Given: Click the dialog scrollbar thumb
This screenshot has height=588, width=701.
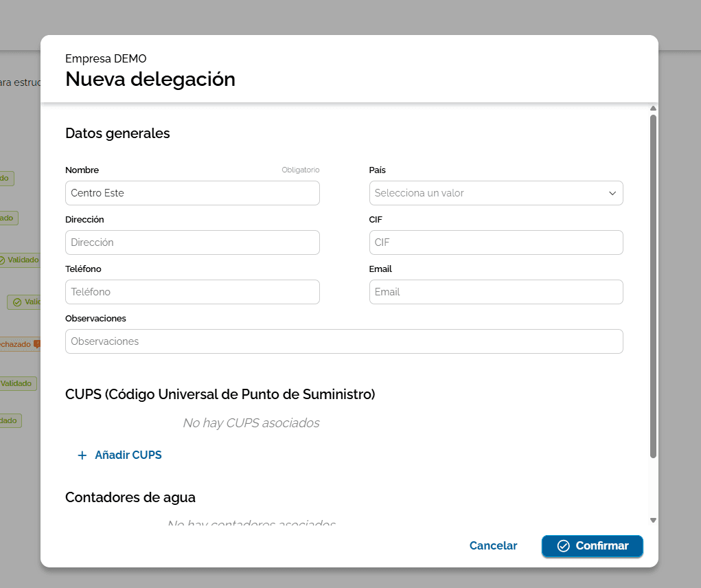Looking at the screenshot, I should pos(653,286).
